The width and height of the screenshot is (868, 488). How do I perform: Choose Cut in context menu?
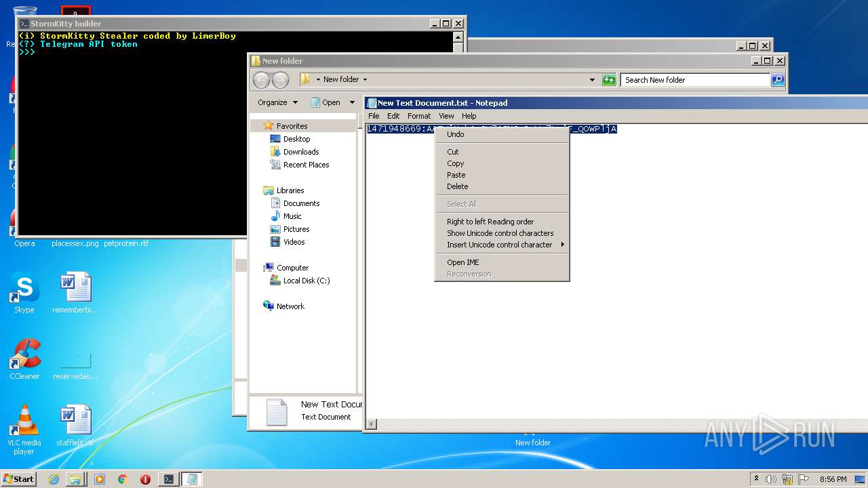[501, 152]
